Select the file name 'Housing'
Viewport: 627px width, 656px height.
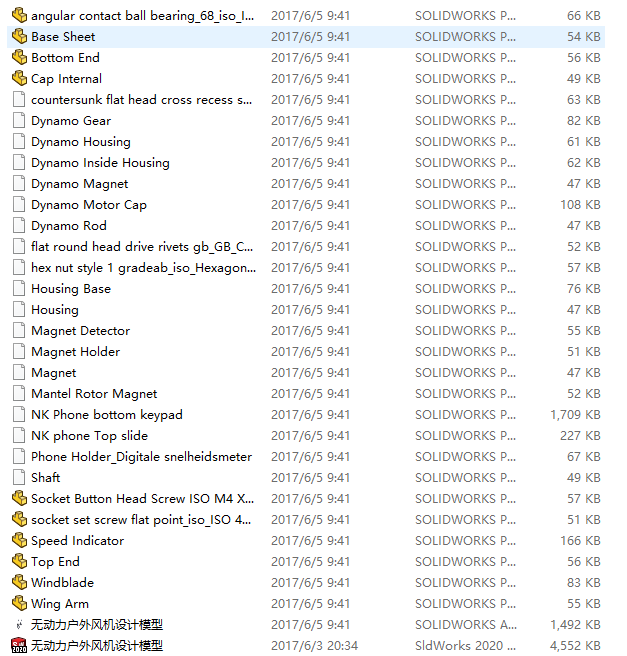point(55,310)
